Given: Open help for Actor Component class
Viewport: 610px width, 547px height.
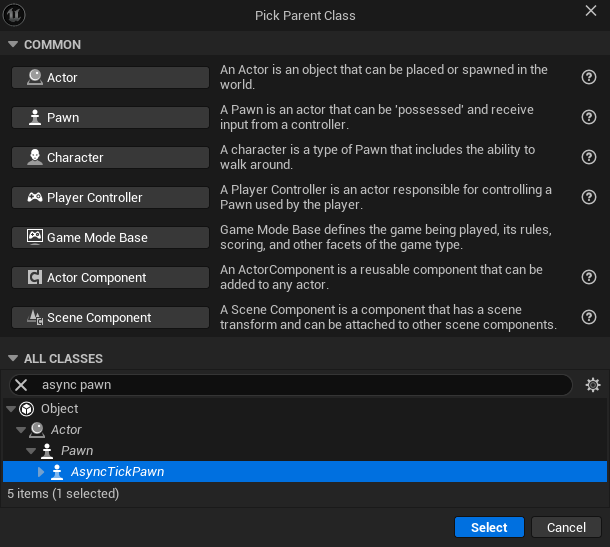Looking at the screenshot, I should coord(589,277).
